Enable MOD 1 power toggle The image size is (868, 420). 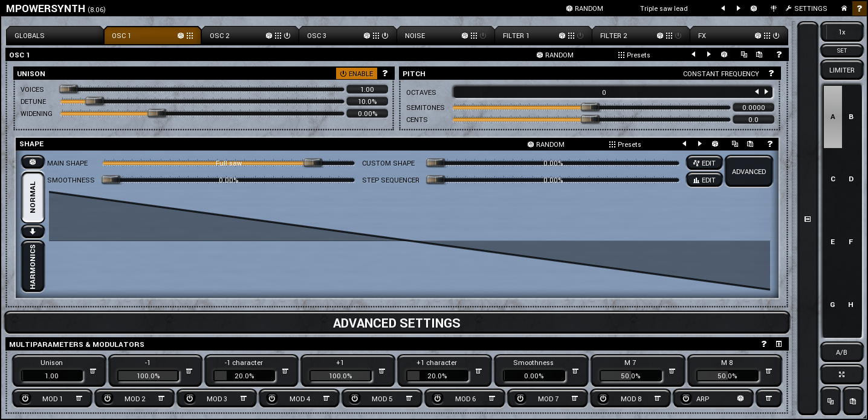coord(25,398)
